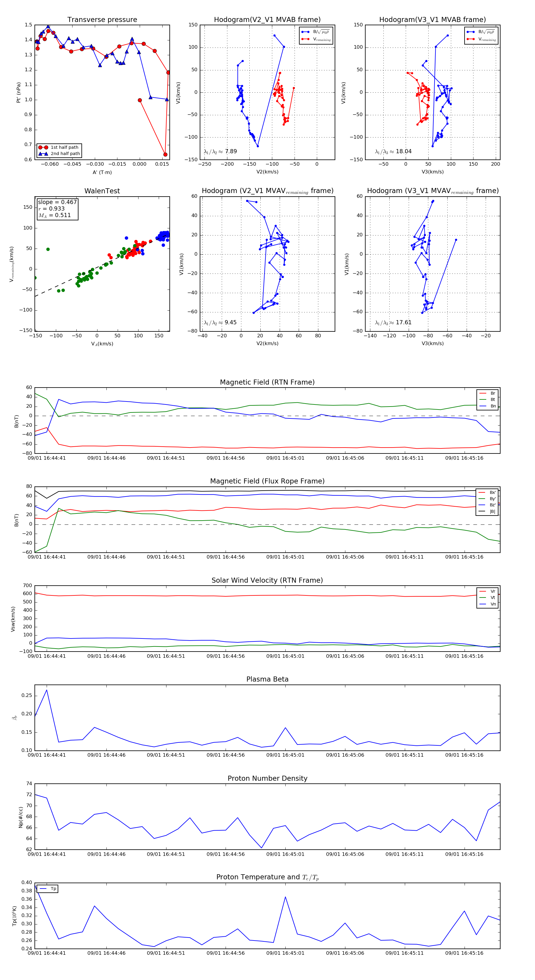Click the λ1/λ3 ≈ 18.04 label

(393, 151)
